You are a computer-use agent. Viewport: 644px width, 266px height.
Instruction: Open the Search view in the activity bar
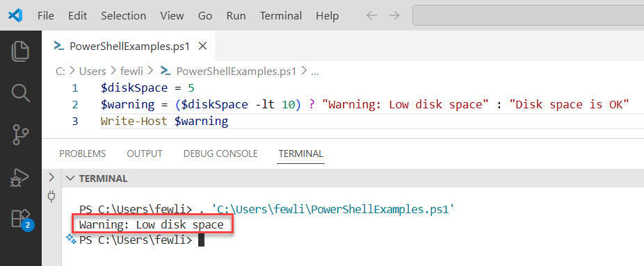pyautogui.click(x=21, y=93)
